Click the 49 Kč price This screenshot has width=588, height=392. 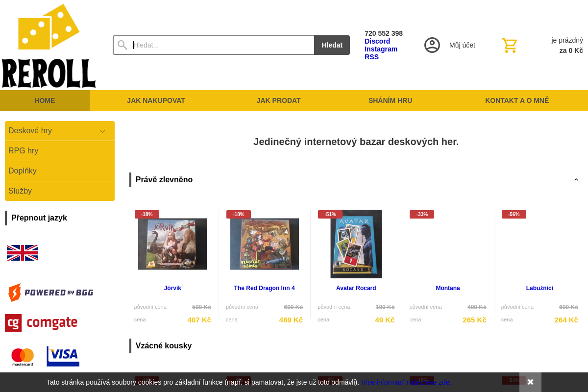click(x=385, y=319)
